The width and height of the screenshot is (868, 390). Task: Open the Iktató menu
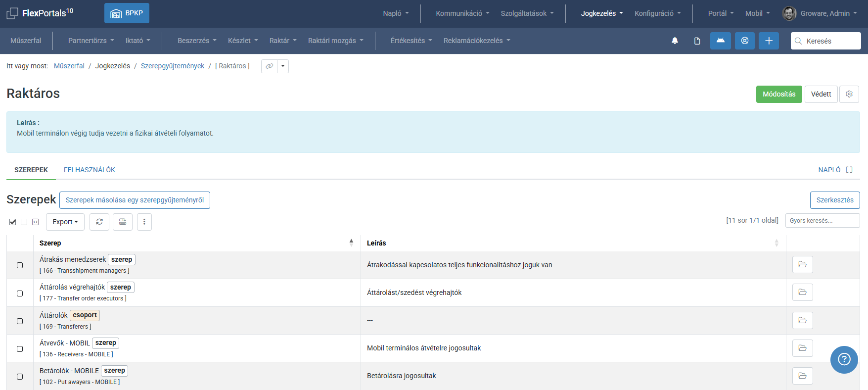138,41
